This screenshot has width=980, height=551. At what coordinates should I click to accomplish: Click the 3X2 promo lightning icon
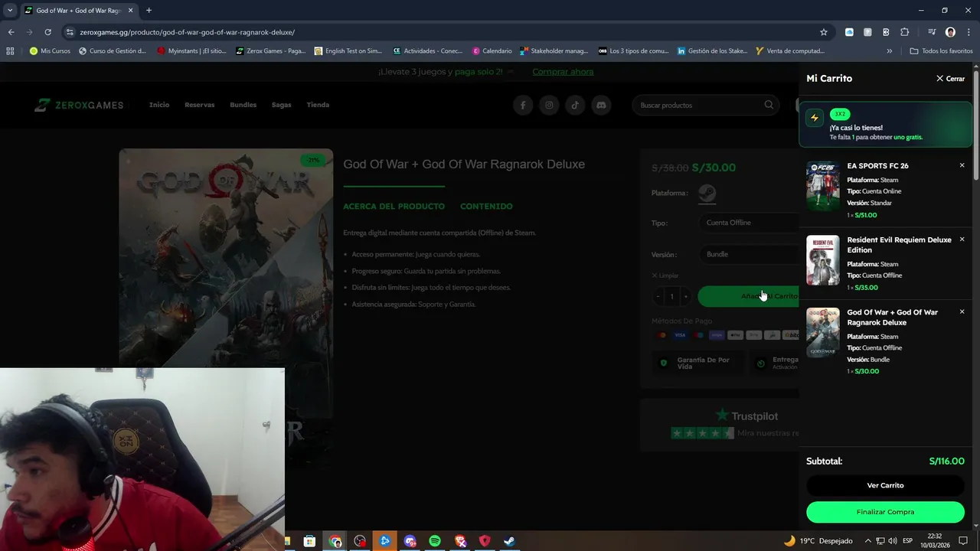point(815,118)
